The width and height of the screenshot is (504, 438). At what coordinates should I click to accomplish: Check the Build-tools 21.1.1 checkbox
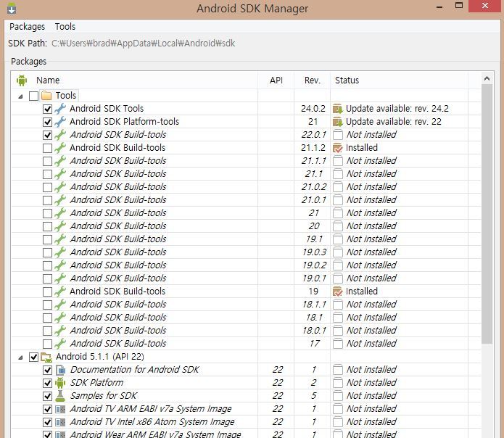(47, 161)
